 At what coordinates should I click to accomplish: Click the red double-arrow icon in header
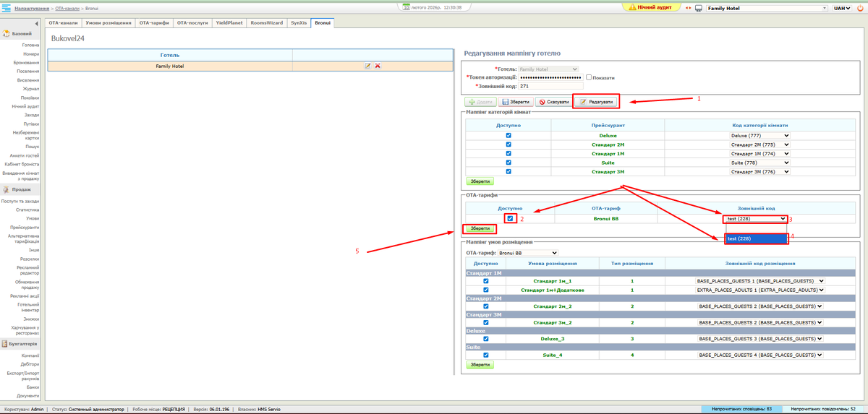point(688,8)
